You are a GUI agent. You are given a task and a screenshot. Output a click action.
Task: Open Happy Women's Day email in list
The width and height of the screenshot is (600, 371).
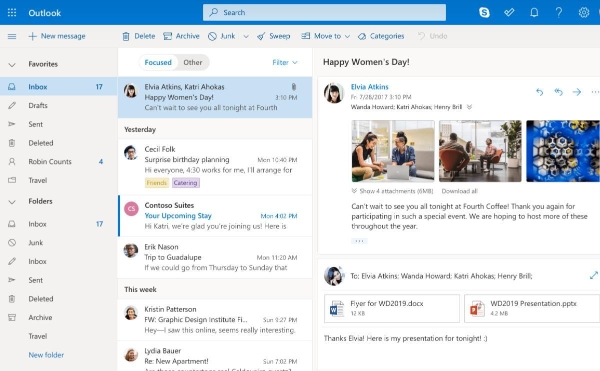tap(215, 97)
